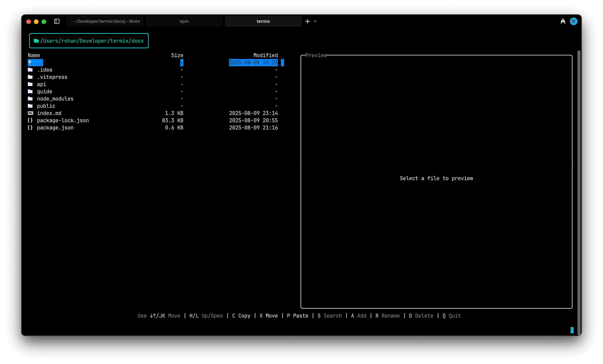
Task: Click the 0.6 KB size value
Action: click(x=174, y=128)
